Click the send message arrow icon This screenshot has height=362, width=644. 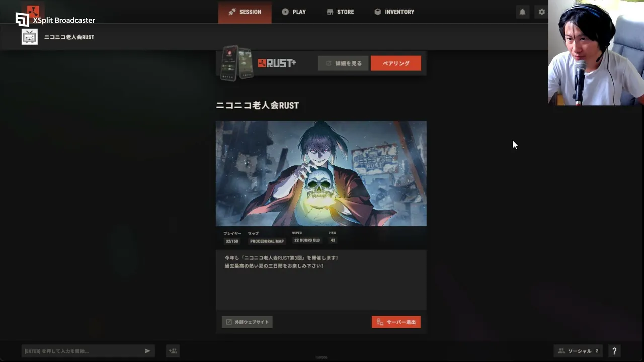[x=147, y=351]
